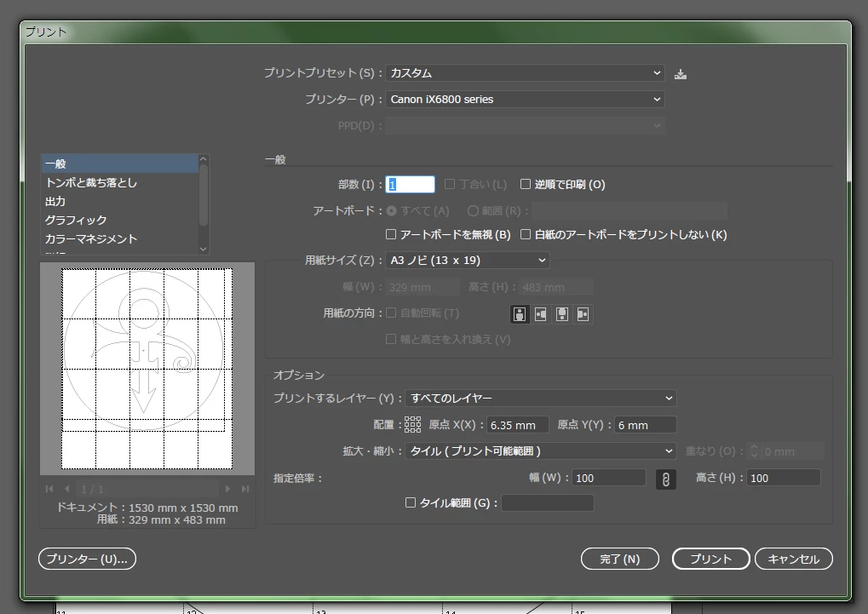Select 出力 category
Screen dimensions: 868x614
[119, 202]
